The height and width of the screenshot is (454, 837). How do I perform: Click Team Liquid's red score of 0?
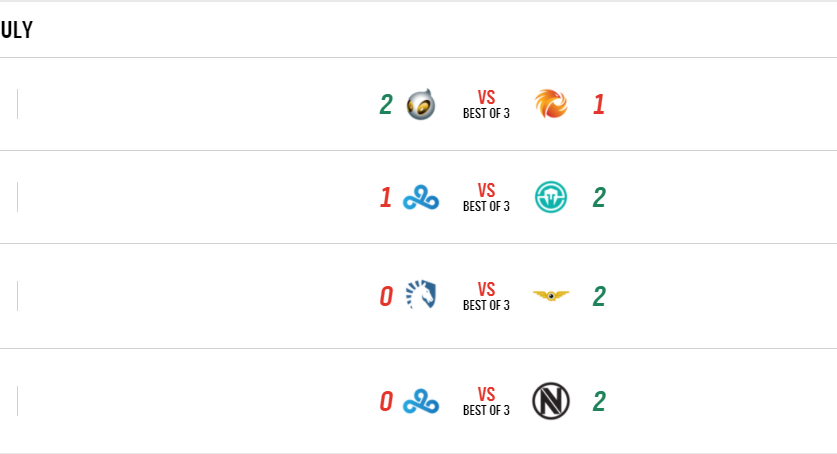pos(385,296)
